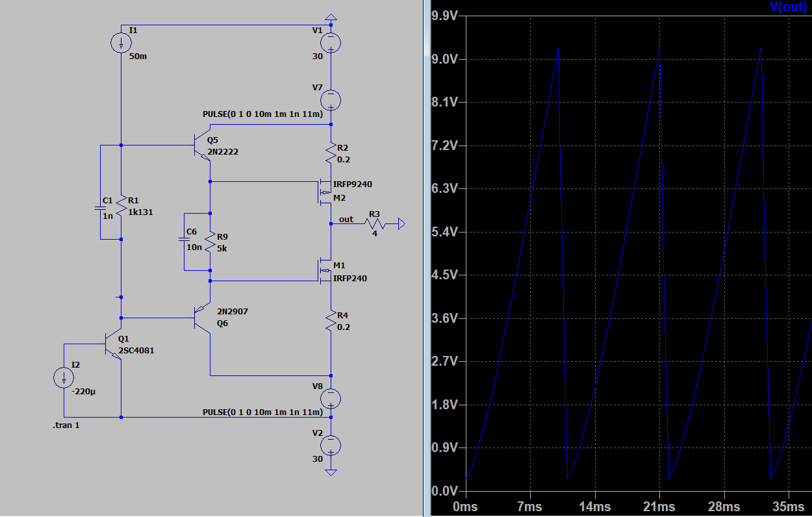Select the C1 capacitor symbol
812x517 pixels.
tap(100, 209)
